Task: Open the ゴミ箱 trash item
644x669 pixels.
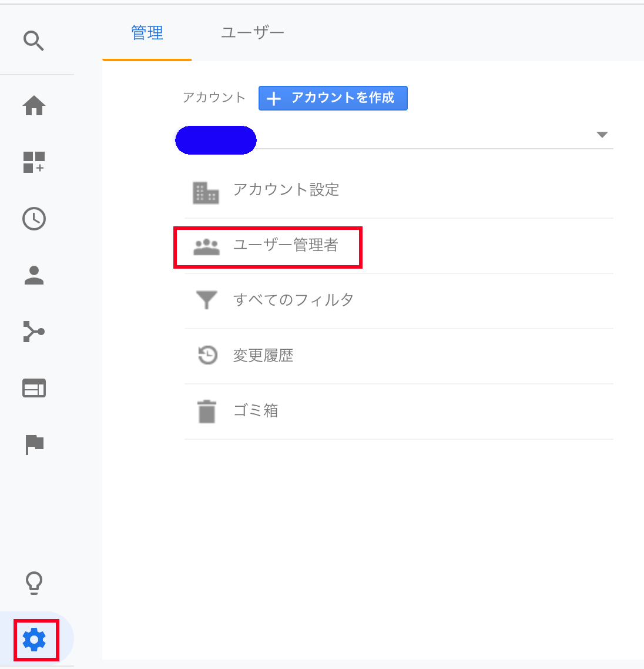Action: click(x=256, y=411)
